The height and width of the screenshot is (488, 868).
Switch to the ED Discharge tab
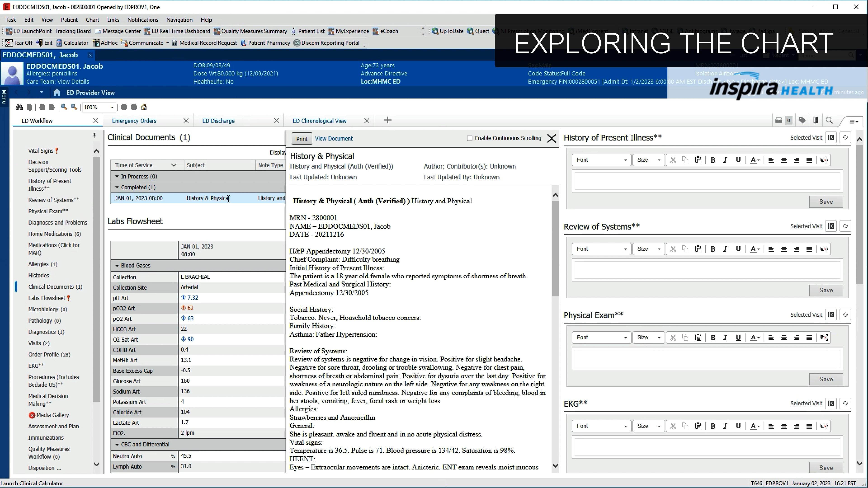click(x=218, y=121)
